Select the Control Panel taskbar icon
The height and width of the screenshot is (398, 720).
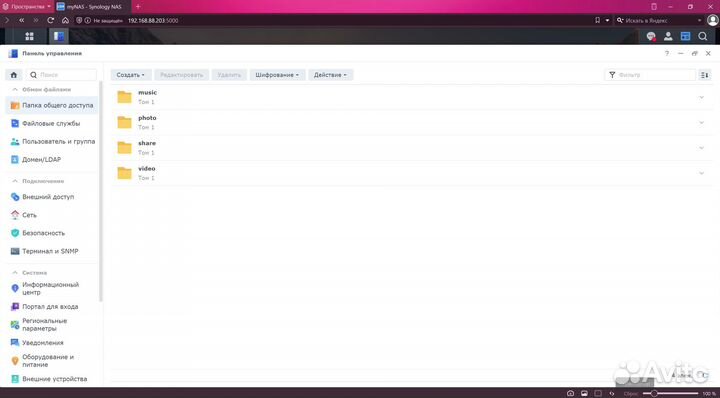point(59,36)
